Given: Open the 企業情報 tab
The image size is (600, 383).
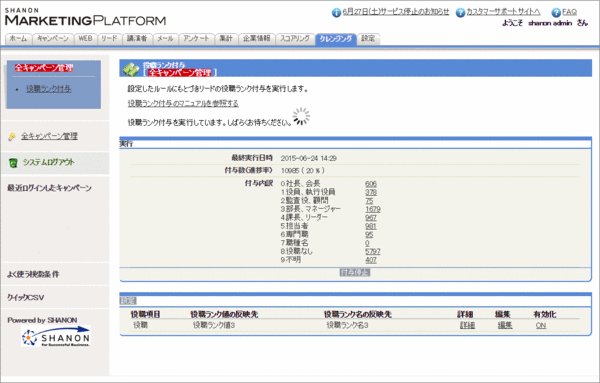Looking at the screenshot, I should click(256, 39).
